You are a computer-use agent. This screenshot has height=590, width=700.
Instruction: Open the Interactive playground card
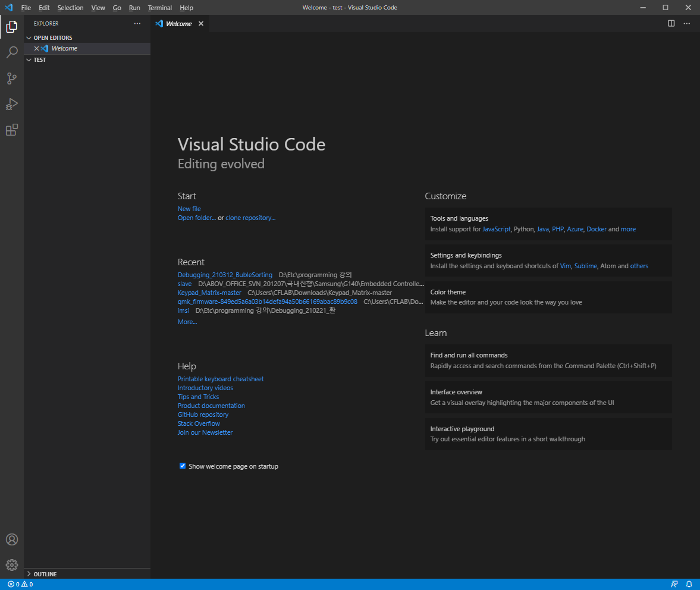coord(548,434)
